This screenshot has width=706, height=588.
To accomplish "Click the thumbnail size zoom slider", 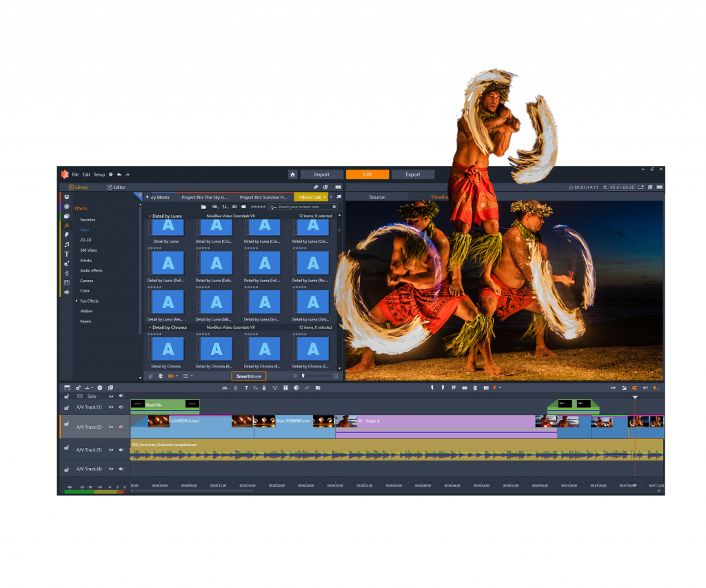I will pyautogui.click(x=316, y=376).
